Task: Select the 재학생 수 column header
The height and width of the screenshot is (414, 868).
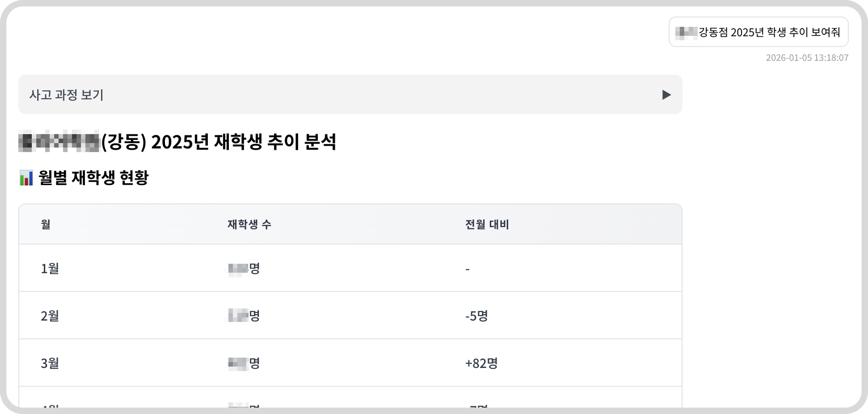Action: point(249,224)
